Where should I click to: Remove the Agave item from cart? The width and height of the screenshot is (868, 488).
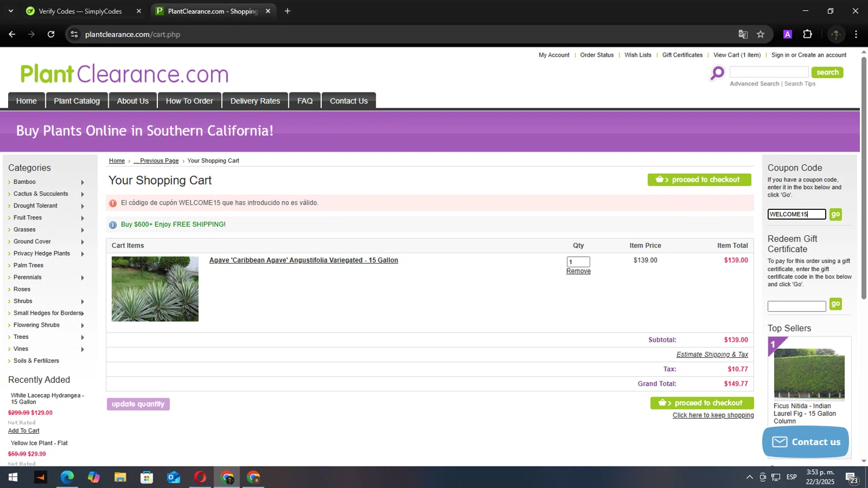[578, 271]
